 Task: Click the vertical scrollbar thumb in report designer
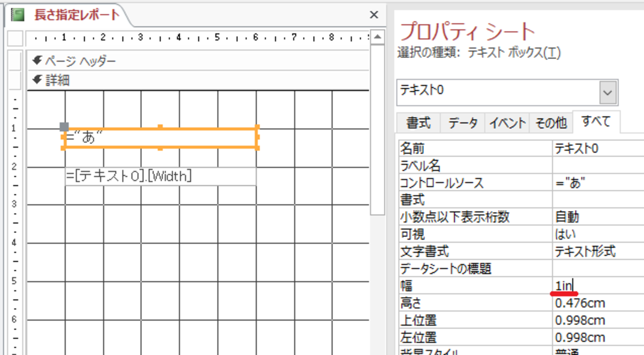click(x=377, y=129)
